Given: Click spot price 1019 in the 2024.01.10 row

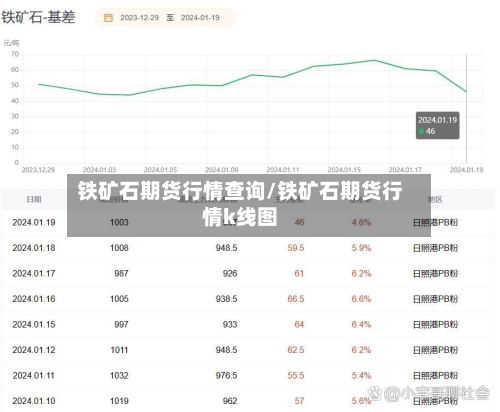Looking at the screenshot, I should (x=119, y=401).
